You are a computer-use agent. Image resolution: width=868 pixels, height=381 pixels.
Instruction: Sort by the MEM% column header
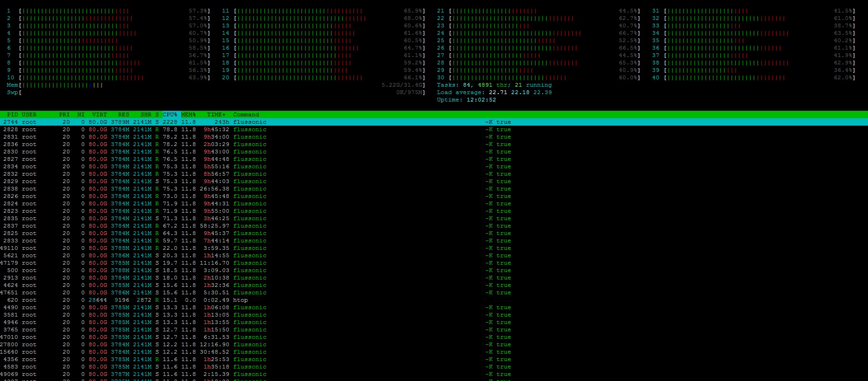click(189, 114)
